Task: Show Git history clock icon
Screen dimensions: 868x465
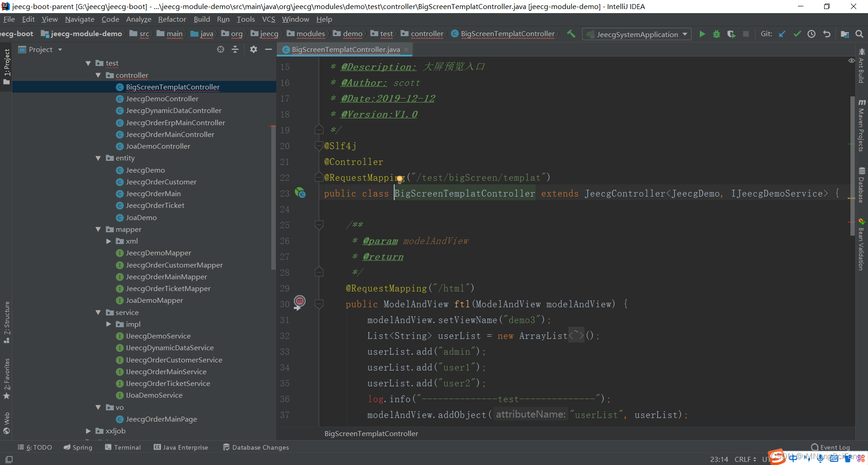Action: click(x=811, y=34)
